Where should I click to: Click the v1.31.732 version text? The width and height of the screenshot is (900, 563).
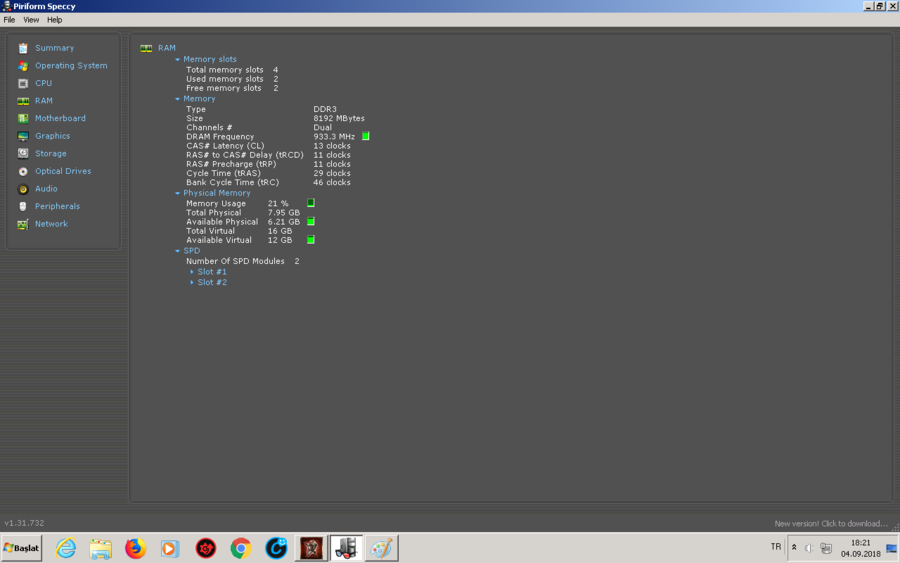(24, 523)
